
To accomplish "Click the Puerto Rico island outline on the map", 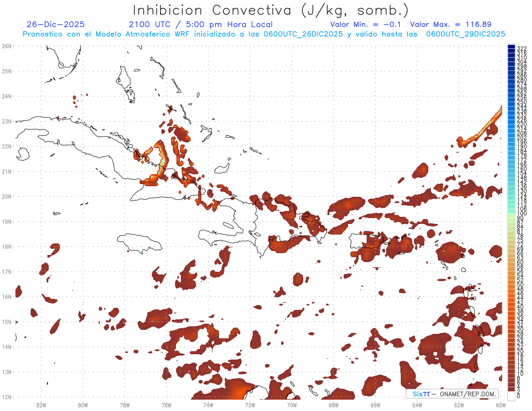I will point(367,241).
